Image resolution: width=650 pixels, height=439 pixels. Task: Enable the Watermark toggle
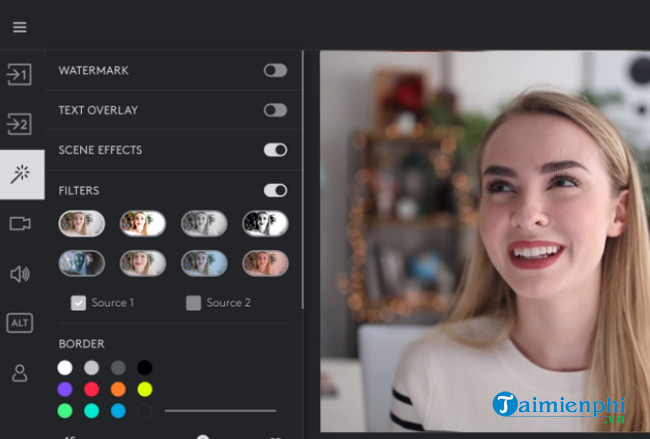click(275, 70)
